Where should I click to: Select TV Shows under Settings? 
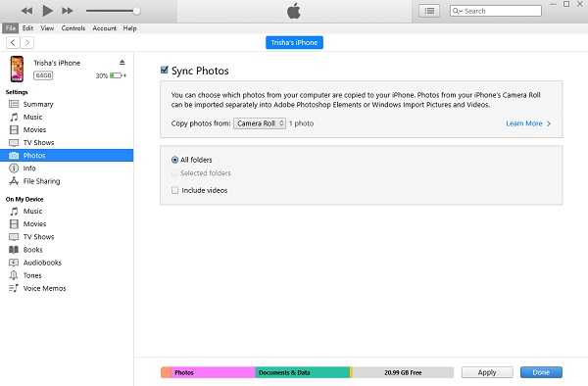(x=67, y=142)
